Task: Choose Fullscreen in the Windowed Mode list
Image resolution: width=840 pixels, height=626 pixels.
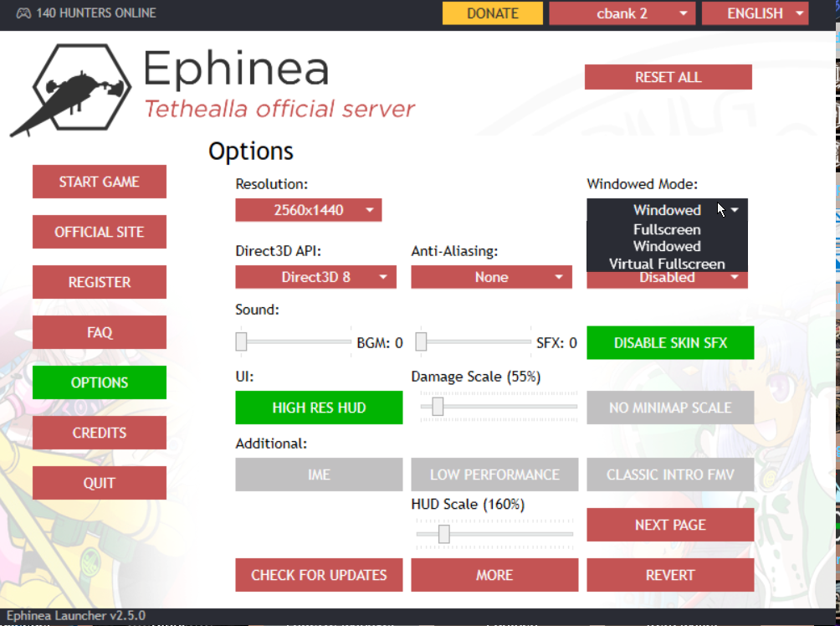Action: (667, 229)
